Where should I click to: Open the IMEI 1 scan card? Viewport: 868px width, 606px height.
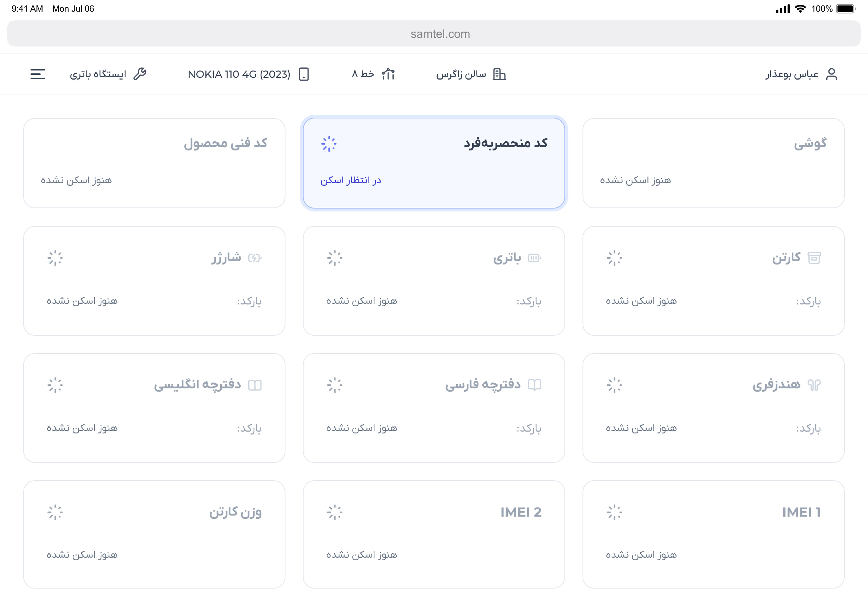coord(713,534)
